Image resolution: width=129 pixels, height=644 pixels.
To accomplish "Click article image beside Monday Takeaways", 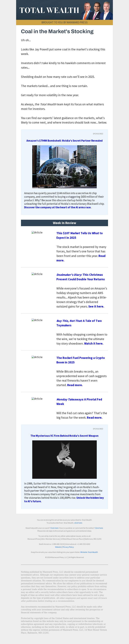I will tap(37, 399).
